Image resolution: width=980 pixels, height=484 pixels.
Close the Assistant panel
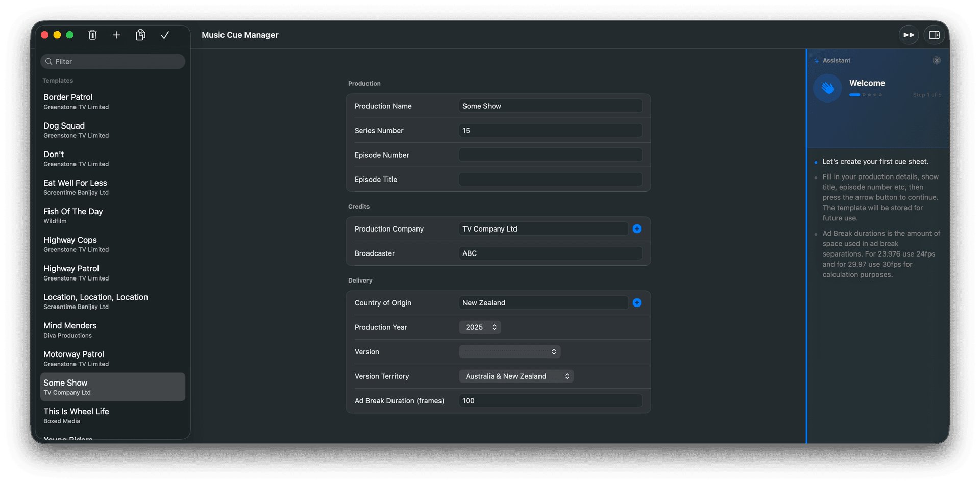tap(937, 60)
